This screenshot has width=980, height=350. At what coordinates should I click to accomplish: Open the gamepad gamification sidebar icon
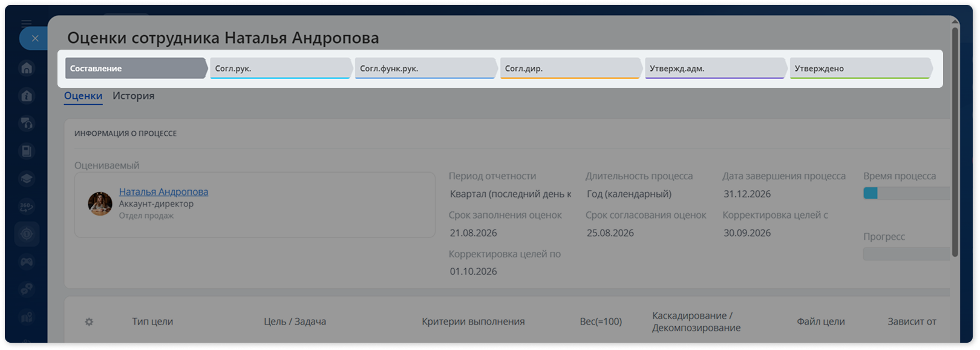tap(27, 262)
